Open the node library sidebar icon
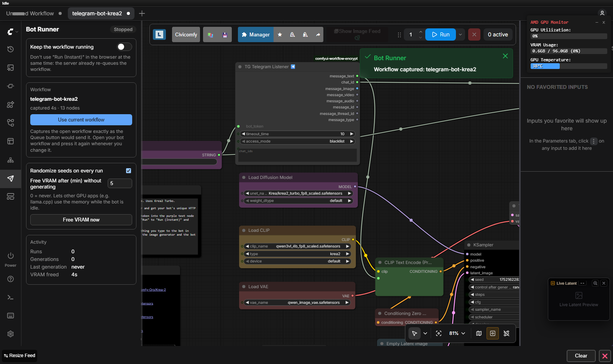This screenshot has width=613, height=364. coord(10,86)
